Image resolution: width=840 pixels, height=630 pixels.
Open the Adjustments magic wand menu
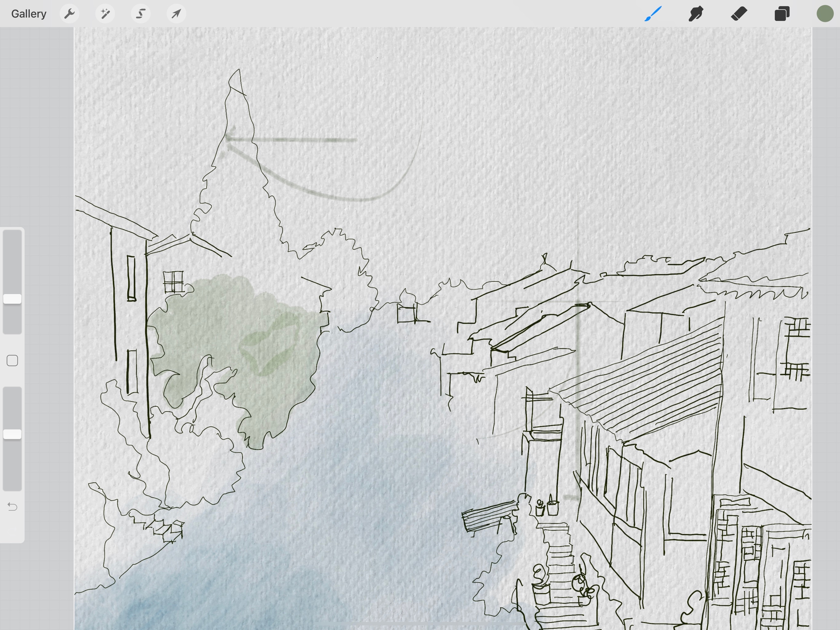pos(105,14)
